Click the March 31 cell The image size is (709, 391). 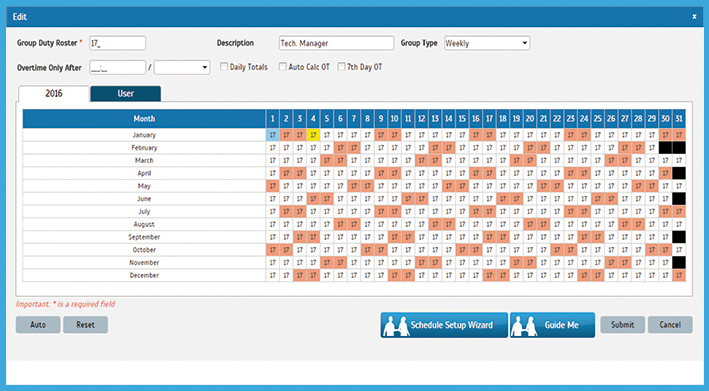679,160
